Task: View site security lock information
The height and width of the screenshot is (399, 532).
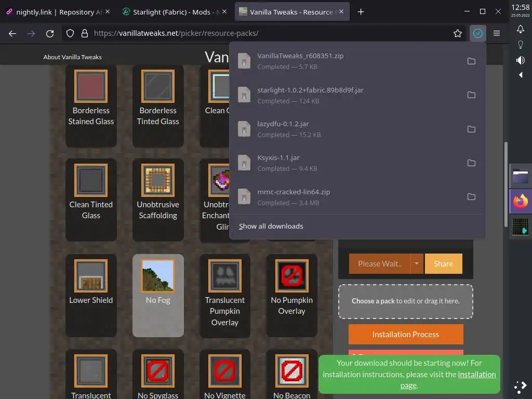Action: click(x=85, y=33)
